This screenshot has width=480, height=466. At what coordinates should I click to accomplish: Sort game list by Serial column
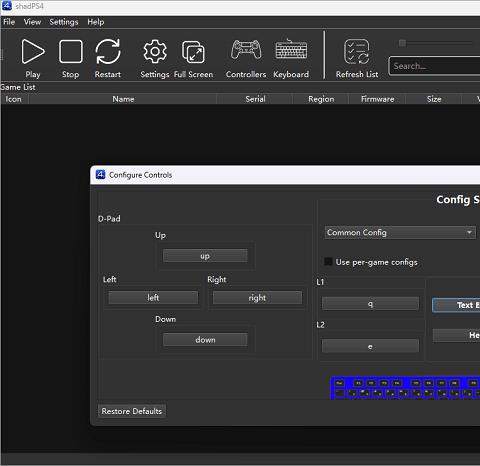255,99
